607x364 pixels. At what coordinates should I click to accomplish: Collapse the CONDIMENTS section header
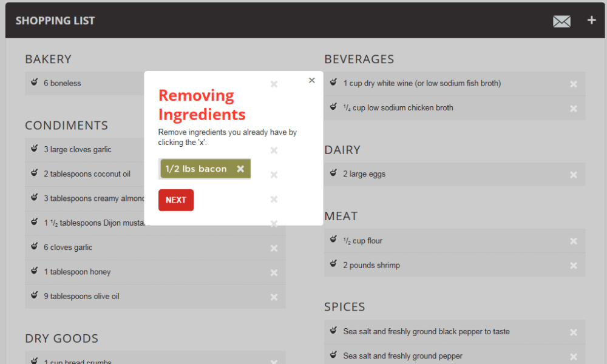click(67, 126)
